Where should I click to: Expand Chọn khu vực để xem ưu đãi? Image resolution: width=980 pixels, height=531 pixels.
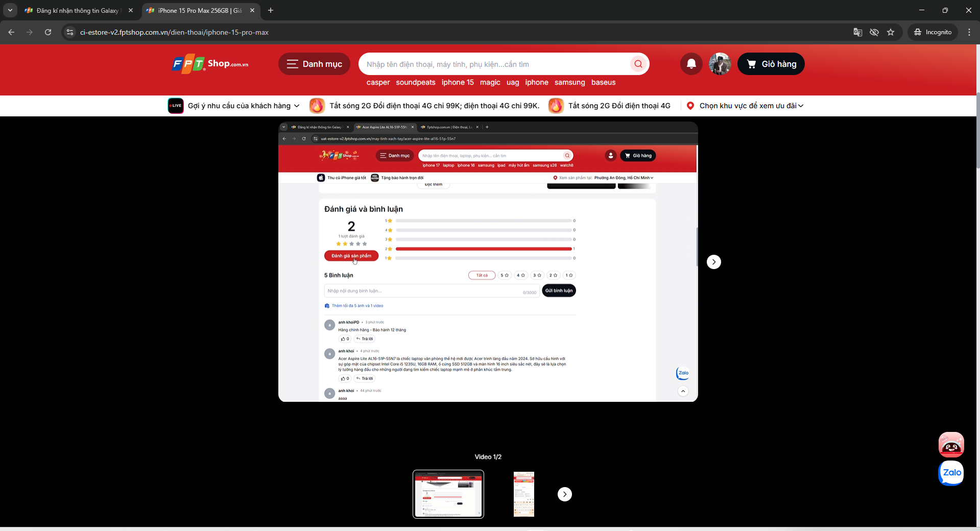click(745, 106)
